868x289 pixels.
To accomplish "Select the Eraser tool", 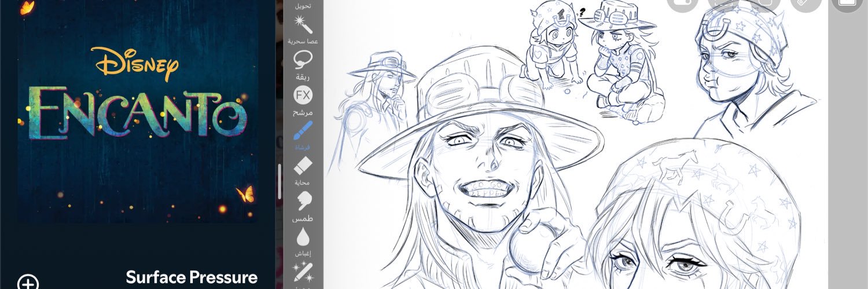I will click(x=303, y=166).
